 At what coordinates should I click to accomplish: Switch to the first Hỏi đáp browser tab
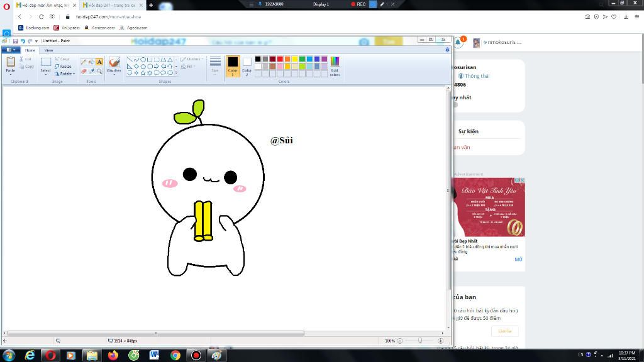[x=46, y=5]
